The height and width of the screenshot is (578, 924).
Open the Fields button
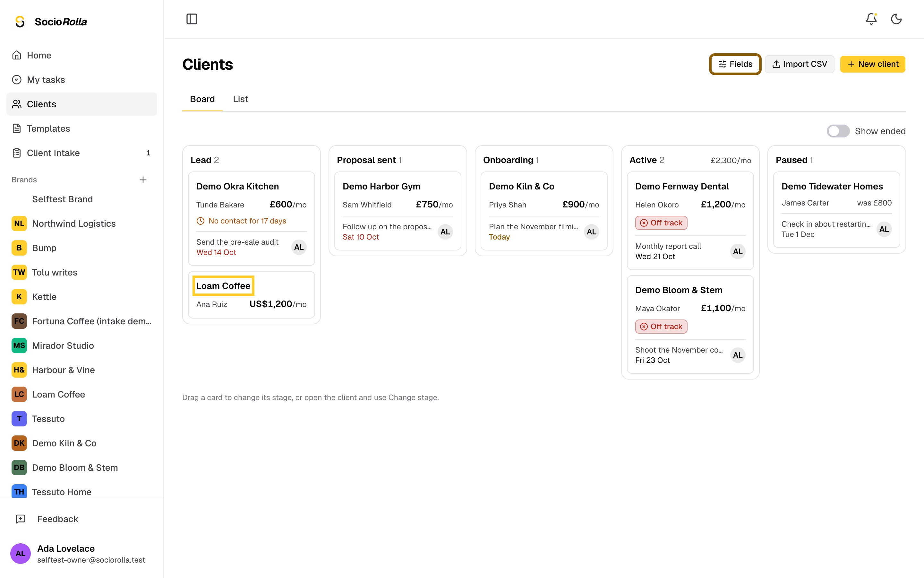point(735,64)
